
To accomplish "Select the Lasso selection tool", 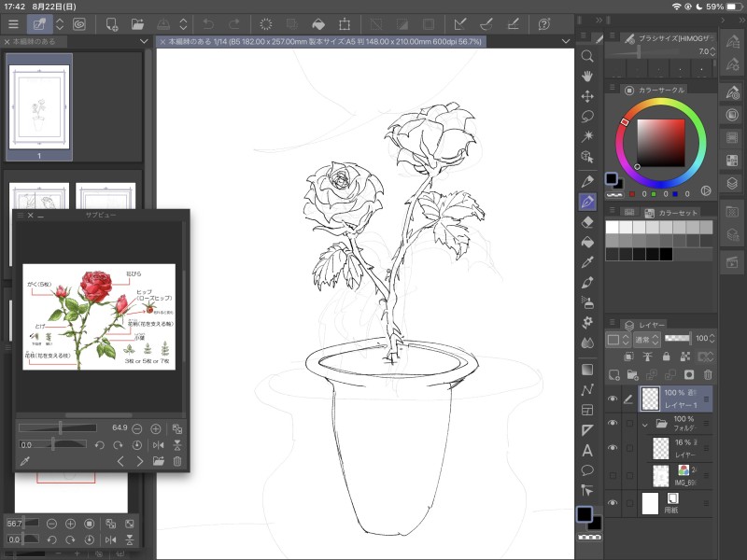I will (587, 117).
